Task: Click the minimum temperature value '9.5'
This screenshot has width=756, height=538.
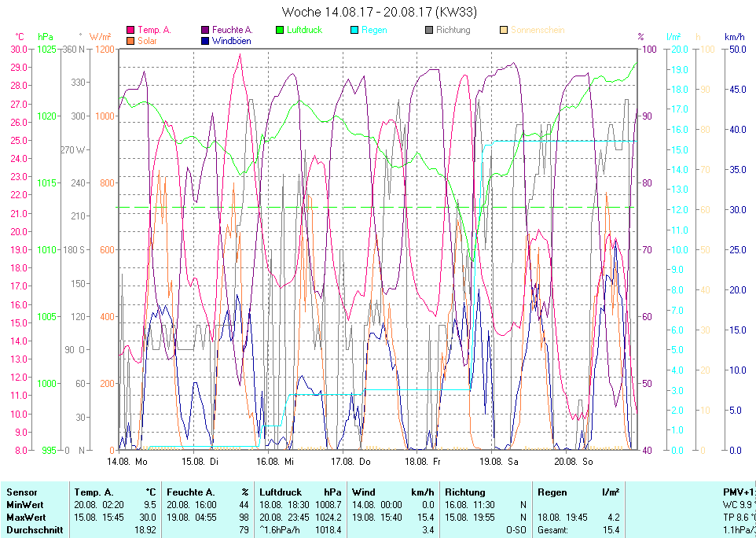Action: (x=150, y=505)
